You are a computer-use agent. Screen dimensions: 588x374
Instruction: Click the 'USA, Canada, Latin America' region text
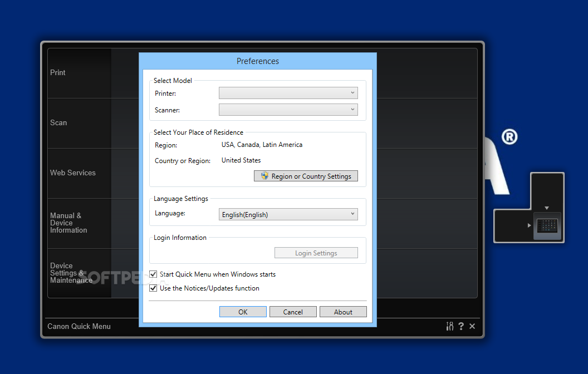click(x=262, y=145)
